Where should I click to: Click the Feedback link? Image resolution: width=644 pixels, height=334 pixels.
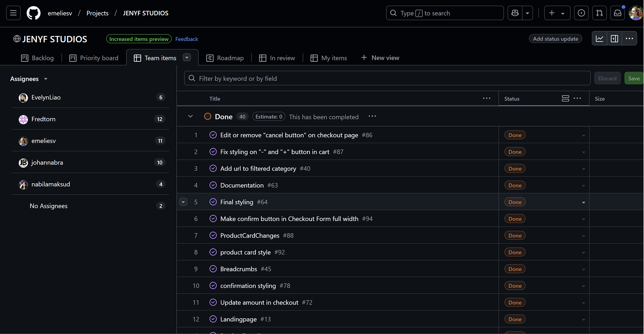[187, 39]
